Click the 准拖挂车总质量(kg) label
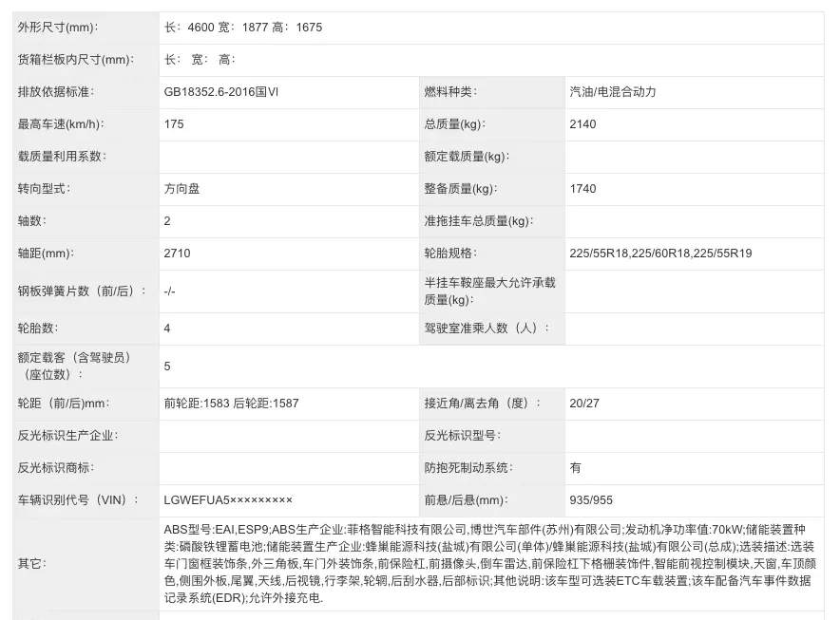840x620 pixels. point(478,220)
